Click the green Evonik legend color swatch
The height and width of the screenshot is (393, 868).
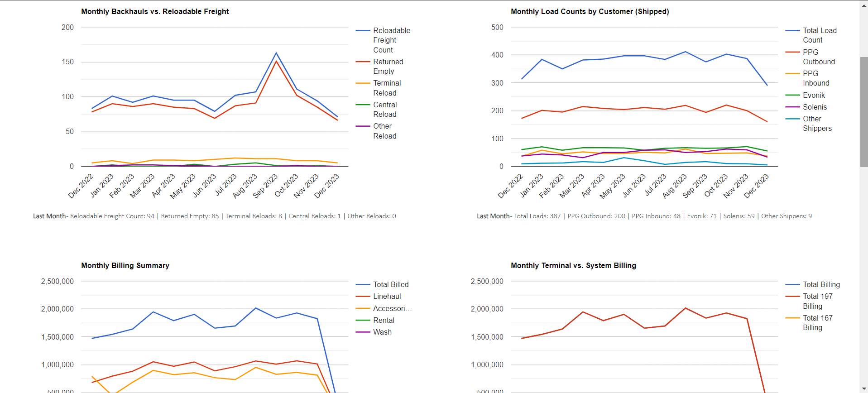(x=793, y=95)
